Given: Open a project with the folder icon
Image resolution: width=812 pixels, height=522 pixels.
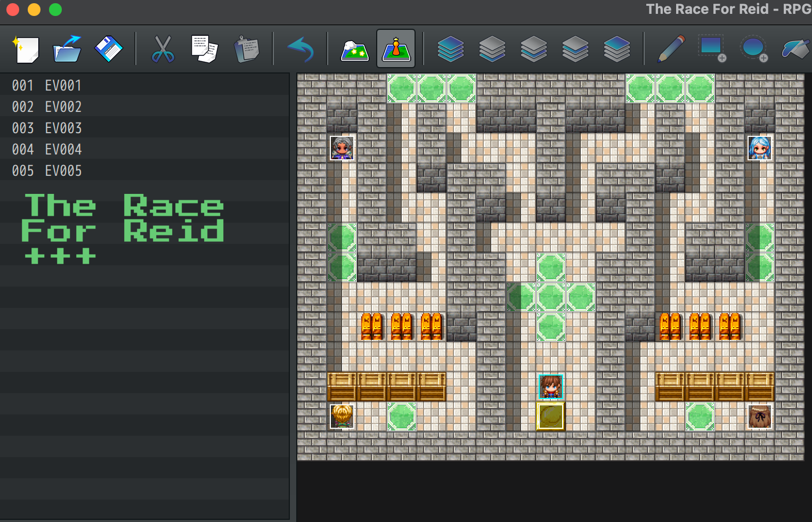Looking at the screenshot, I should tap(67, 49).
